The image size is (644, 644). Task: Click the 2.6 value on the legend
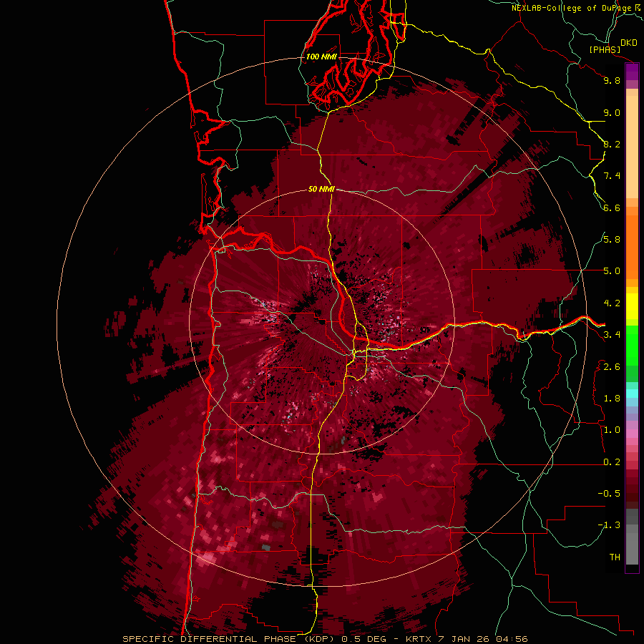(612, 366)
